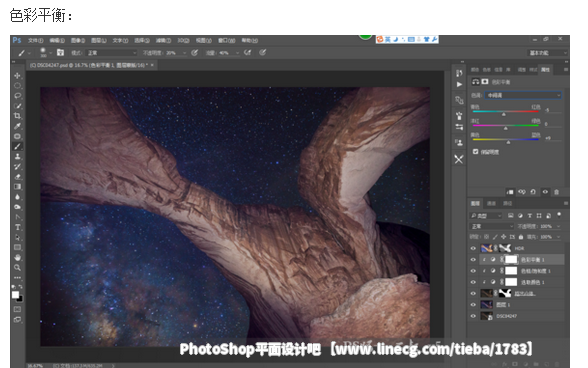588x368 pixels.
Task: Select the Hand tool
Action: 18,258
